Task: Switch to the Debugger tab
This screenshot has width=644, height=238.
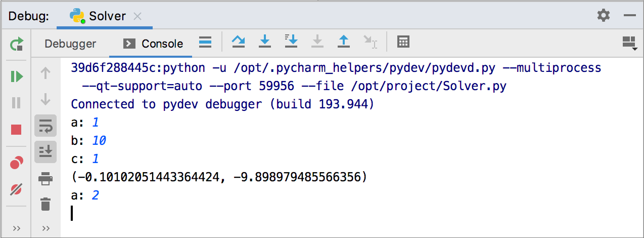Action: (70, 44)
